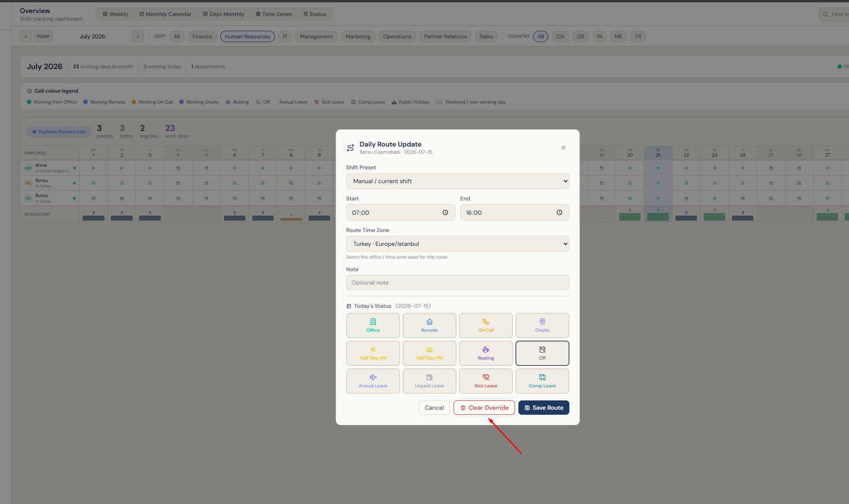Click the Save Route button
This screenshot has width=849, height=504.
click(x=544, y=408)
